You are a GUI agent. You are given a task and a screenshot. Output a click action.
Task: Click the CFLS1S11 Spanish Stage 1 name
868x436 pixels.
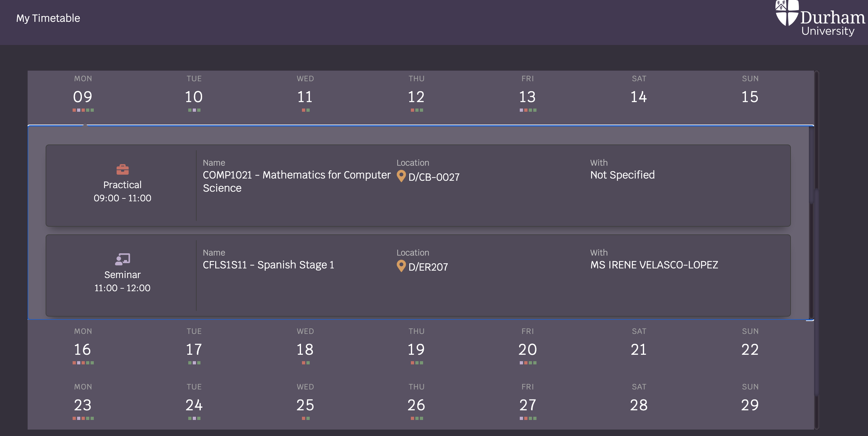tap(268, 265)
